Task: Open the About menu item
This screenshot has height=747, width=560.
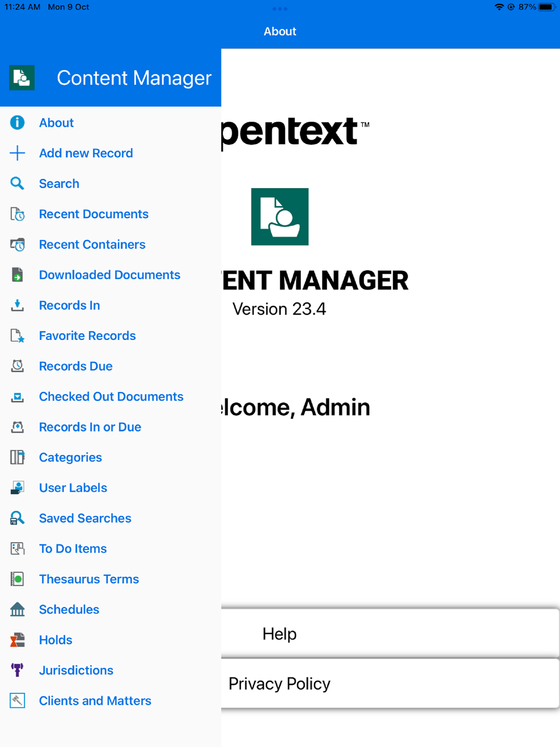Action: (x=56, y=123)
